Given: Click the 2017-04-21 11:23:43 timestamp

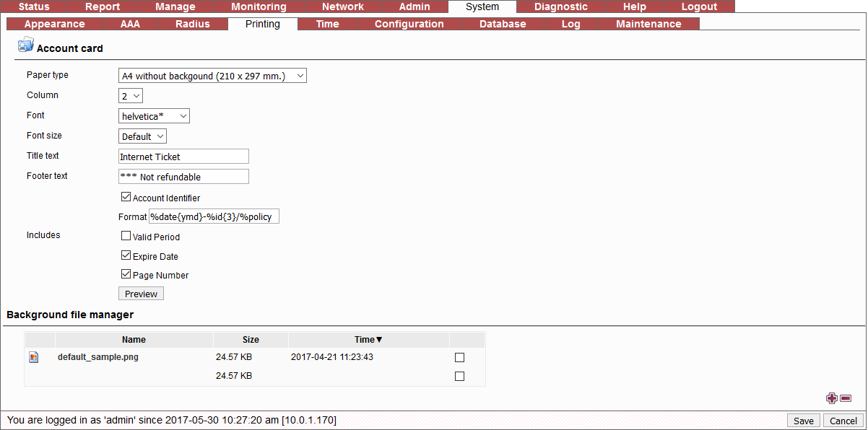Looking at the screenshot, I should click(331, 357).
